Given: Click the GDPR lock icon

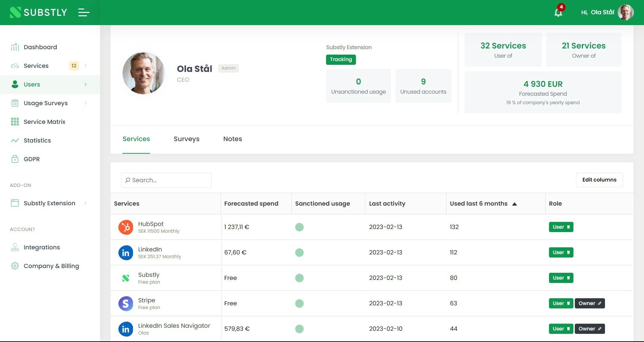Looking at the screenshot, I should point(15,159).
